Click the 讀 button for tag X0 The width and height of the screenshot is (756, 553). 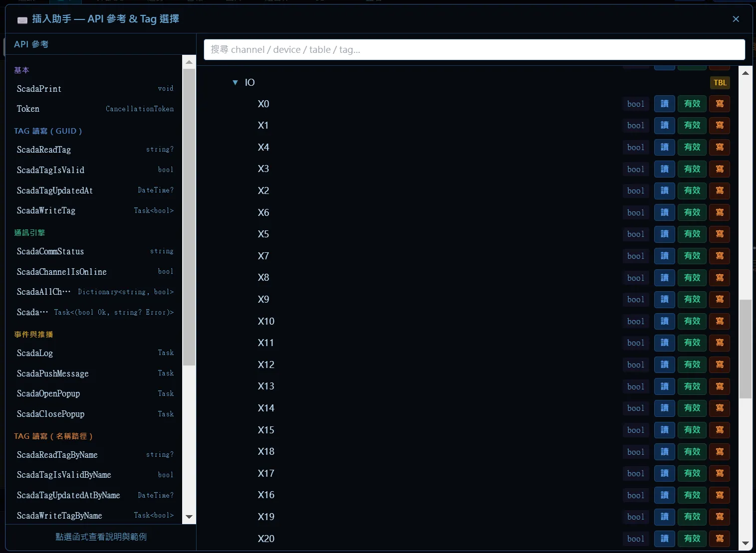click(664, 104)
